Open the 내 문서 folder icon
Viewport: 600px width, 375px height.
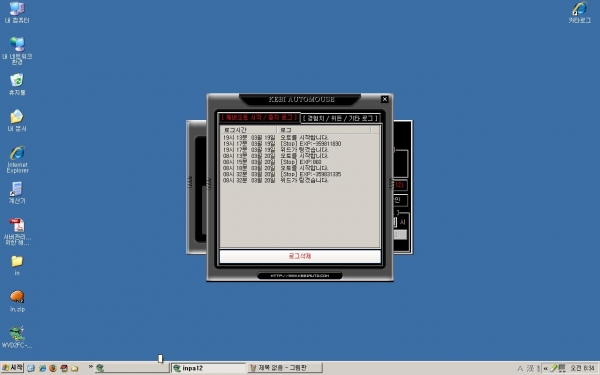point(17,120)
